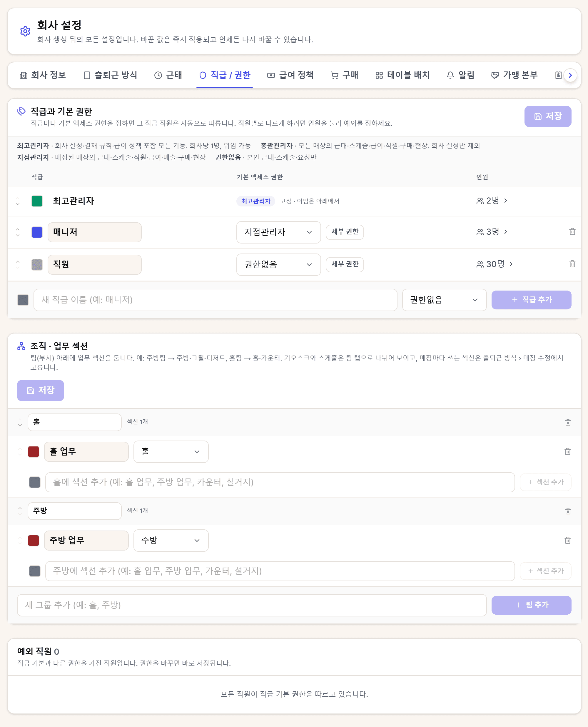
Task: Open 매니저 access dropdown showing 지점관리자
Action: pos(278,232)
